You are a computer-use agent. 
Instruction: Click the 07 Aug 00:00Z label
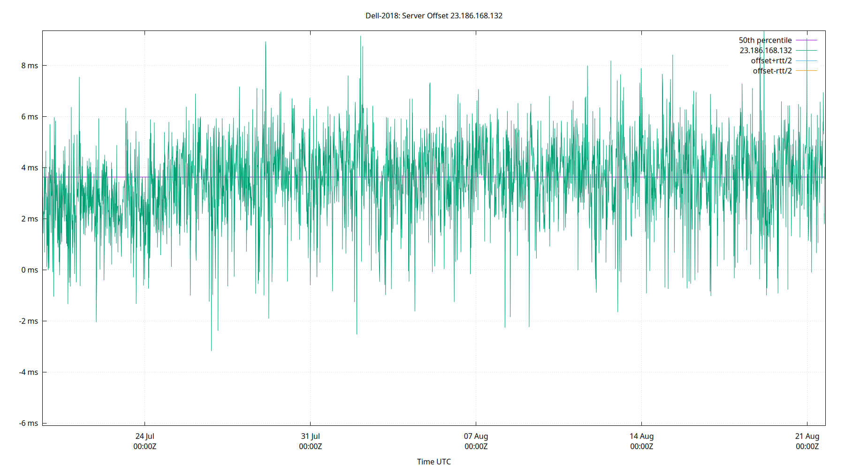(476, 441)
